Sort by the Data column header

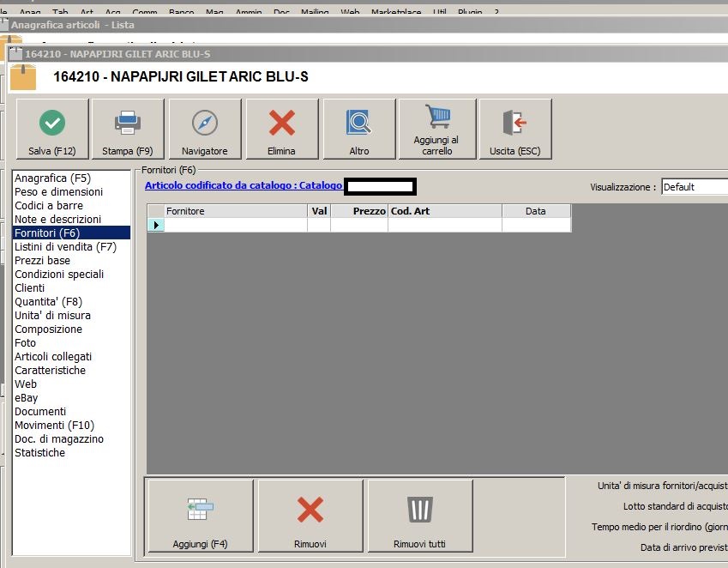coord(536,211)
